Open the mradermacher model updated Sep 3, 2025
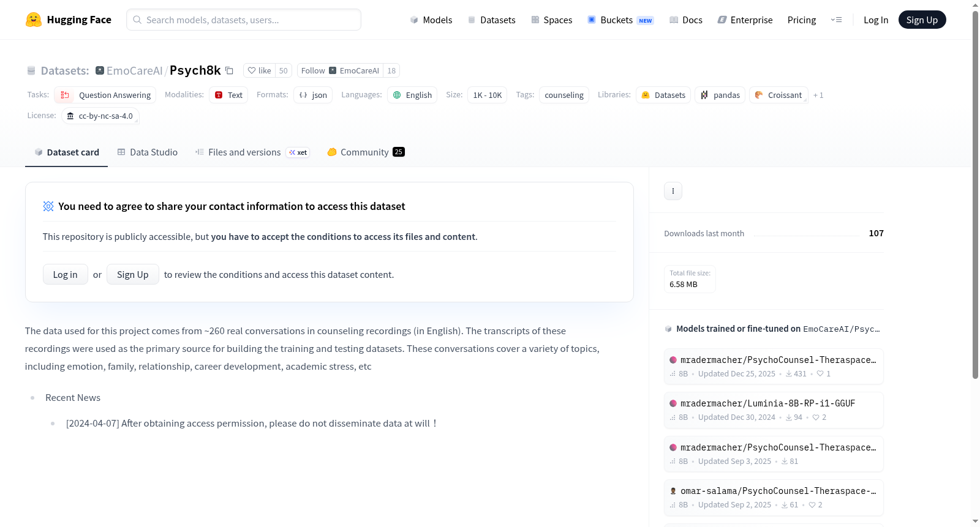 click(774, 454)
